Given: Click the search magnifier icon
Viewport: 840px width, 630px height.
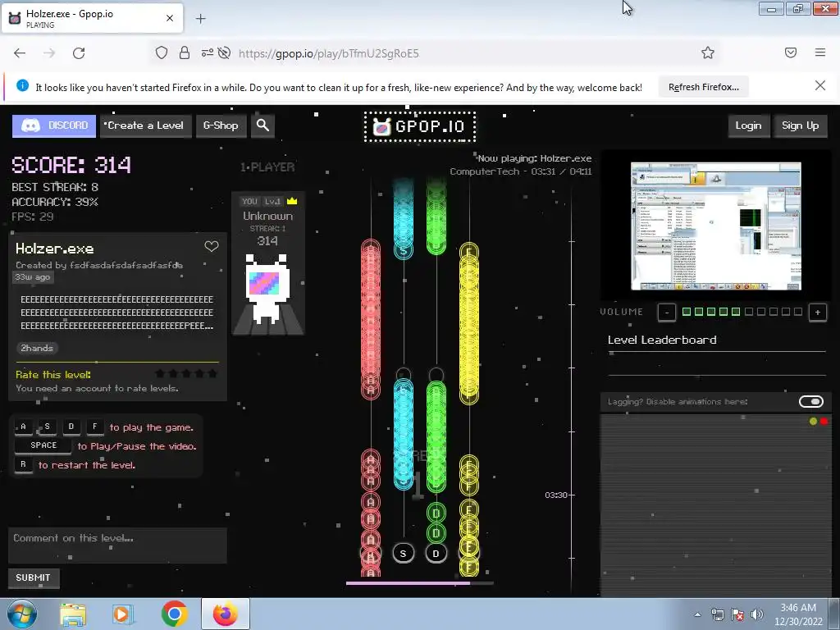Looking at the screenshot, I should [262, 126].
